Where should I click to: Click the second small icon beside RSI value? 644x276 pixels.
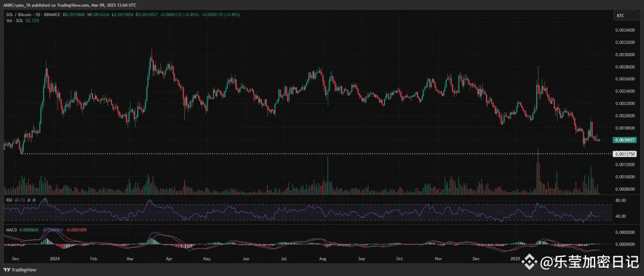[x=35, y=200]
